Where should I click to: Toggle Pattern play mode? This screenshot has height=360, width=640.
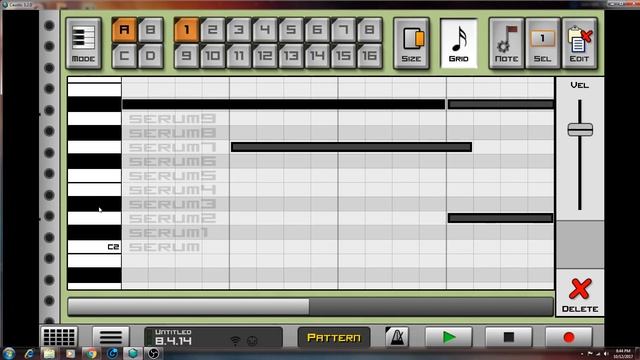334,338
